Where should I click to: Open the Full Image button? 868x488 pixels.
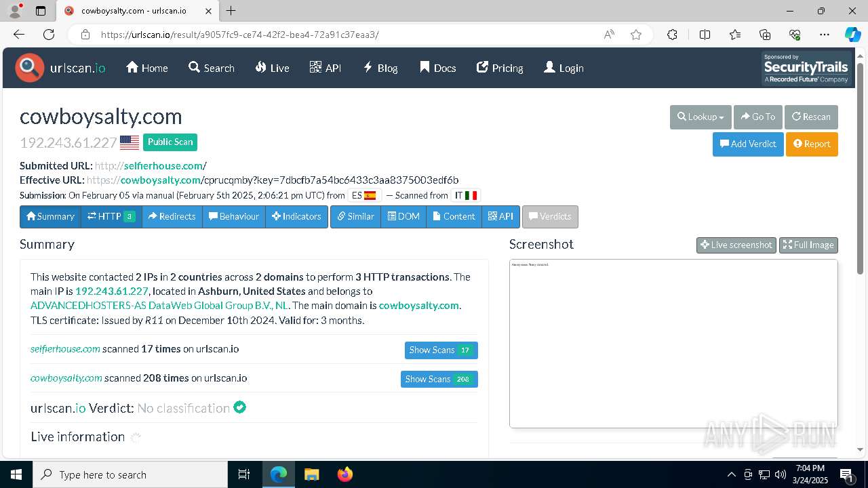click(x=808, y=245)
